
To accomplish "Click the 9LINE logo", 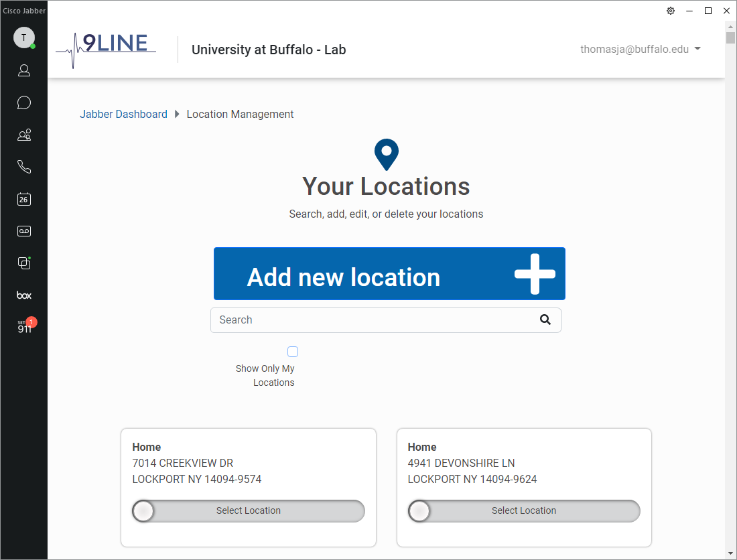I will [x=107, y=49].
